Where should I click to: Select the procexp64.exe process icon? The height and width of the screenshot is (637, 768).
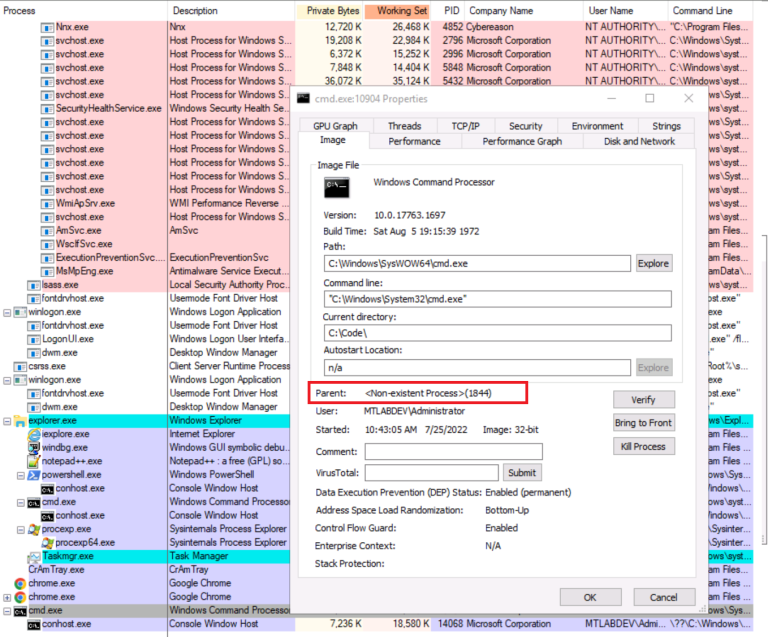coord(47,542)
